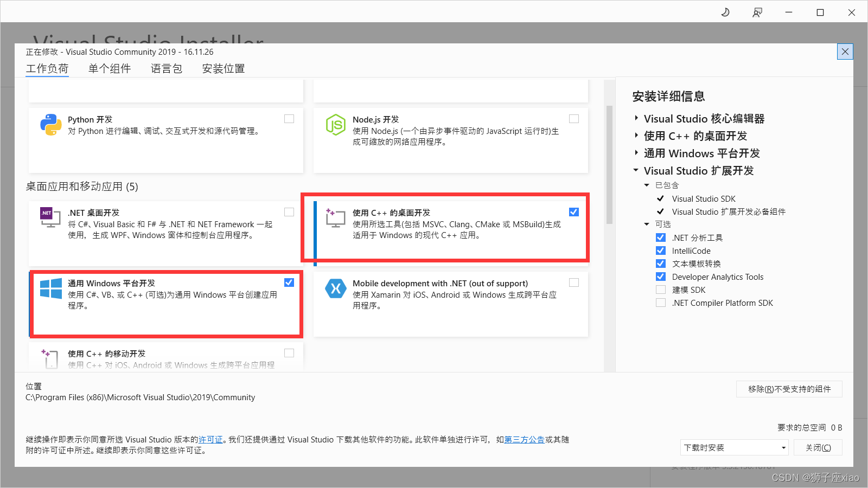Viewport: 868px width, 488px height.
Task: Open the 下载时安装 dropdown
Action: pos(734,447)
